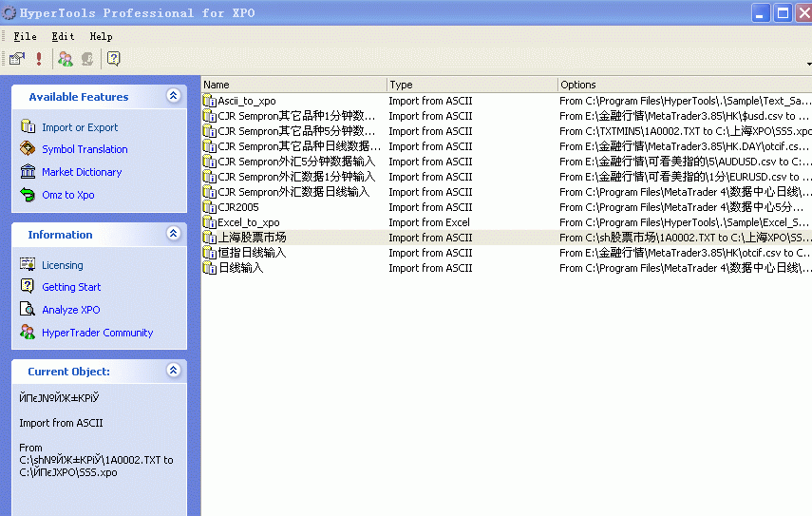
Task: Collapse the Current Object panel
Action: tap(174, 370)
